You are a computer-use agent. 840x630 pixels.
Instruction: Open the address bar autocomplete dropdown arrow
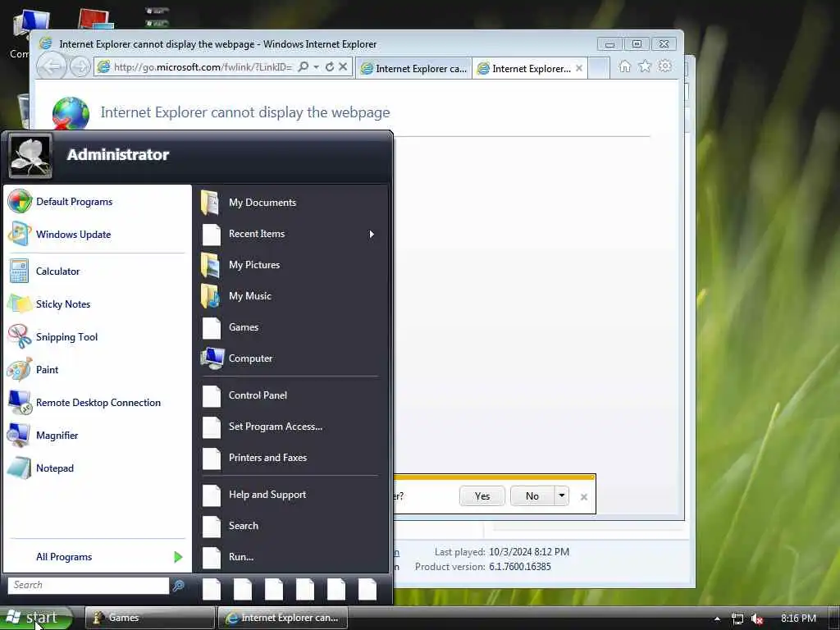[x=316, y=66]
